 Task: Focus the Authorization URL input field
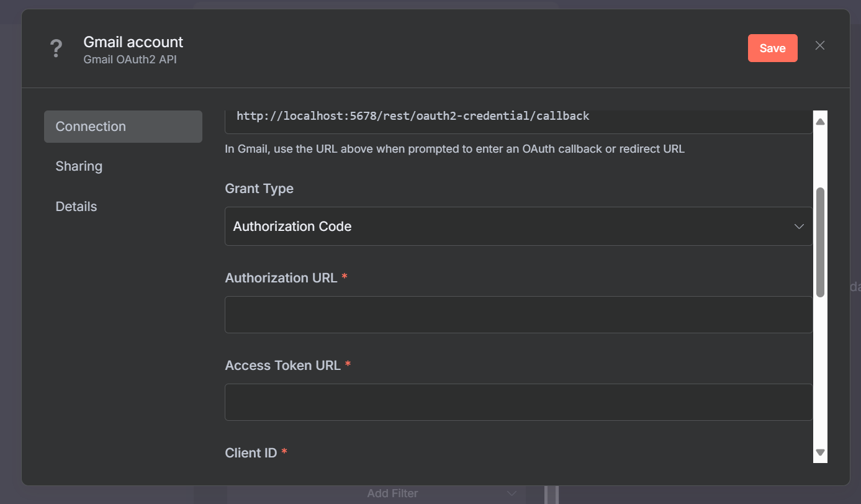click(518, 315)
